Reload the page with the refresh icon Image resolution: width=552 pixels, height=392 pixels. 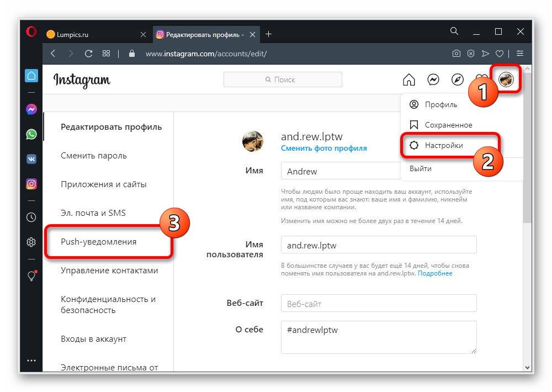click(x=88, y=54)
